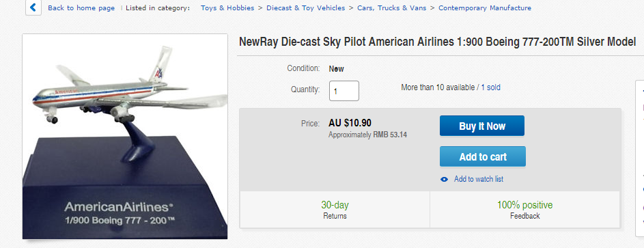
Task: Enlarge the American Airlines plane product image
Action: 125,137
